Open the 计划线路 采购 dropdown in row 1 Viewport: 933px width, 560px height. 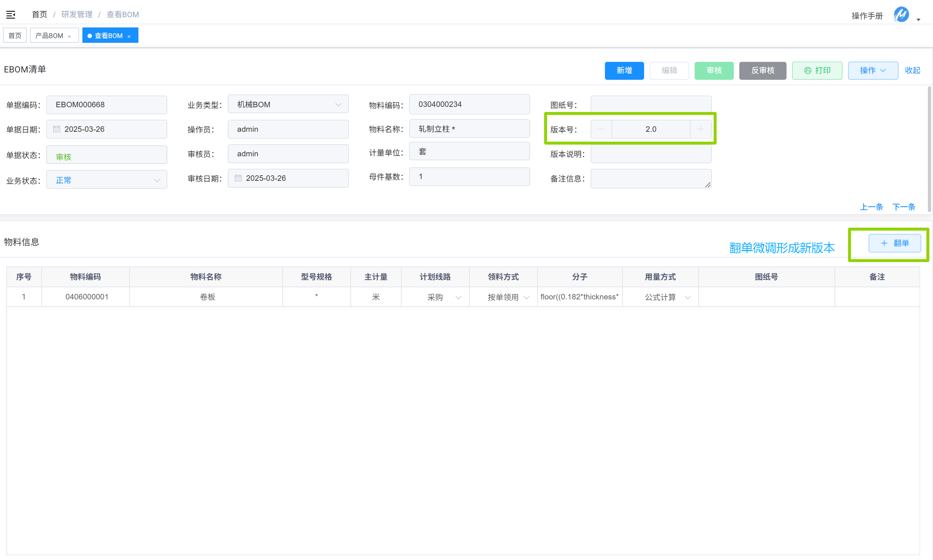[x=458, y=297]
